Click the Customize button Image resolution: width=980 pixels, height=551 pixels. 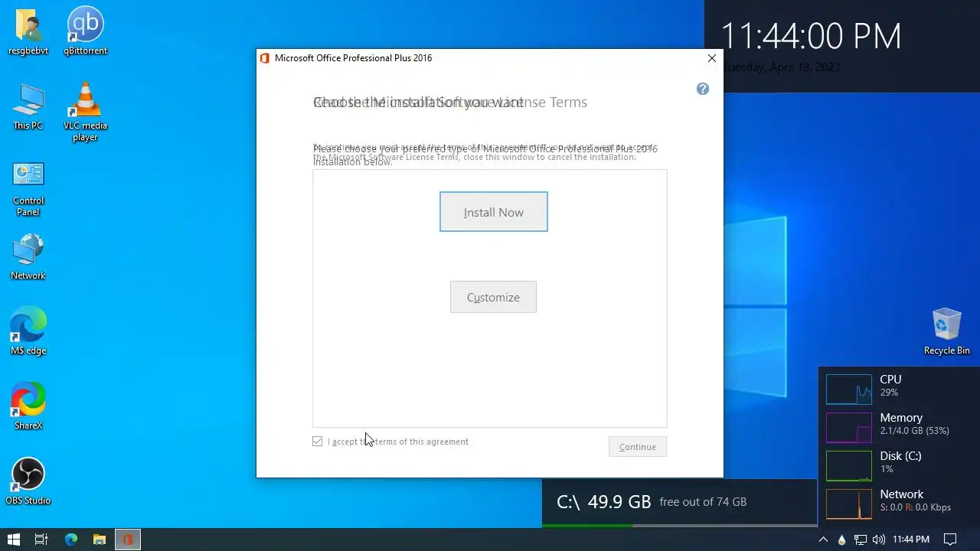click(493, 297)
